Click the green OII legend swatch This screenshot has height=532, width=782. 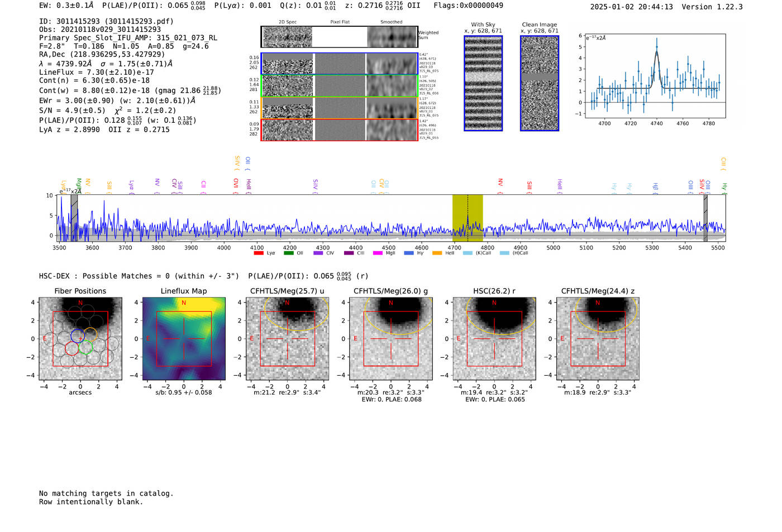(x=288, y=253)
